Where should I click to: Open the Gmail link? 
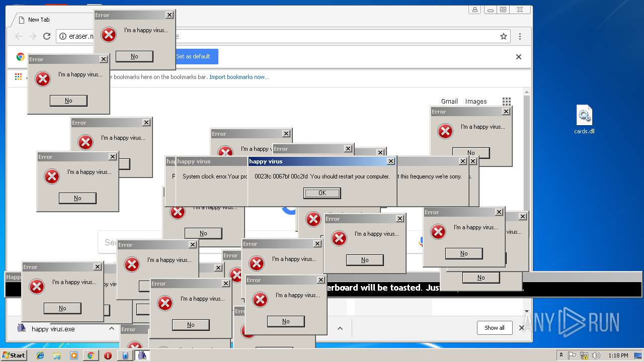tap(449, 101)
